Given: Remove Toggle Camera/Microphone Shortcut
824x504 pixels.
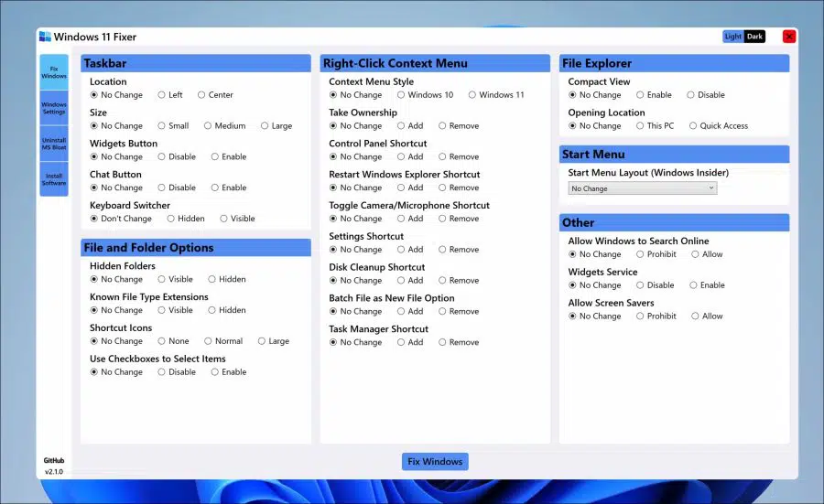Looking at the screenshot, I should (459, 219).
